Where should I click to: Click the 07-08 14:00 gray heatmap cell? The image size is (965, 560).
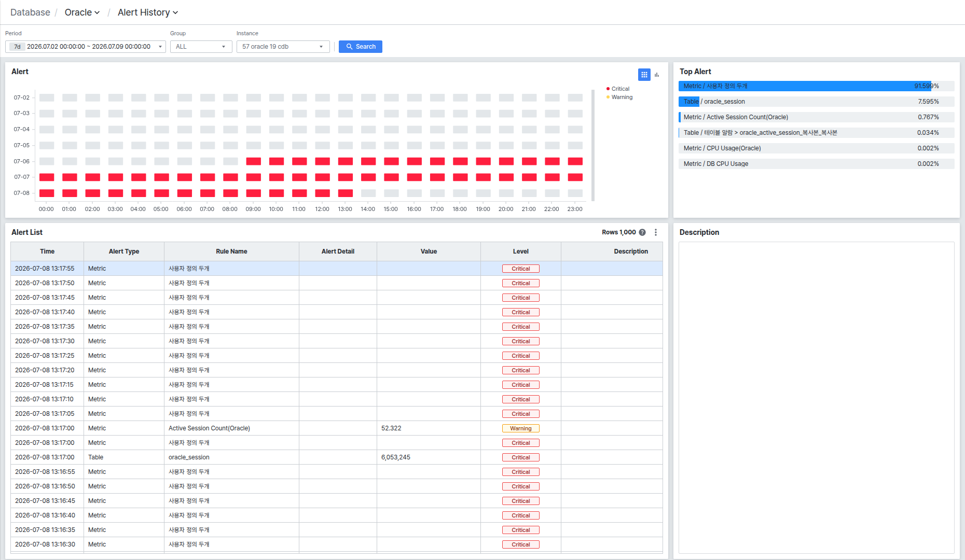[368, 193]
